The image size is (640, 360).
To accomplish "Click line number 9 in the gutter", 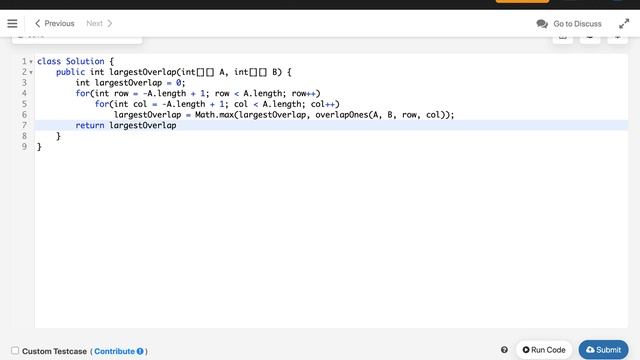I will [x=24, y=147].
